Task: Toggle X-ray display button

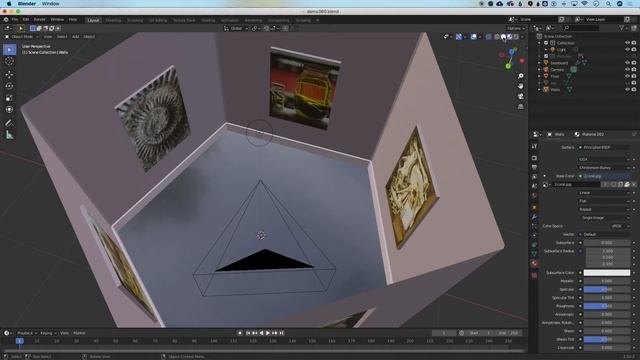Action: [x=489, y=37]
